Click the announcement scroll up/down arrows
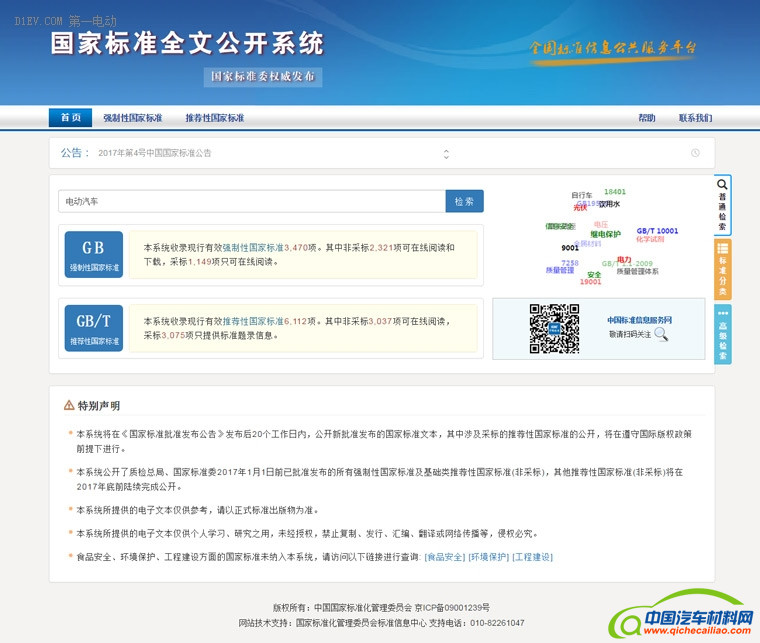 coord(446,153)
